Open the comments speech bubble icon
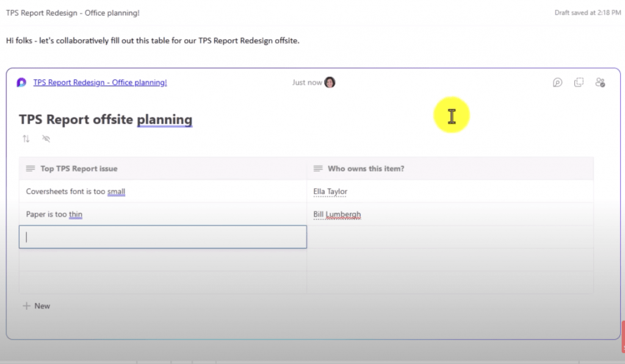The height and width of the screenshot is (364, 625). 557,82
